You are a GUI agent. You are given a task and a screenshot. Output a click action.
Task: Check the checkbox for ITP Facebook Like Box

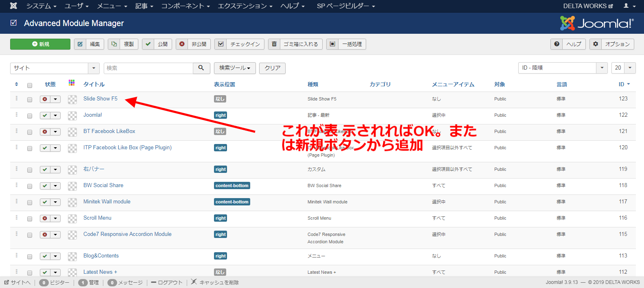click(30, 148)
